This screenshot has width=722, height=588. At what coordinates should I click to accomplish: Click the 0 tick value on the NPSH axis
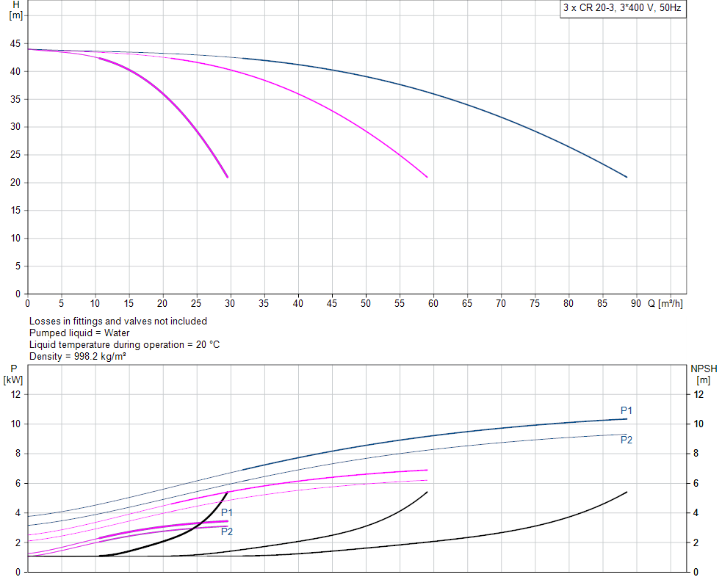696,573
